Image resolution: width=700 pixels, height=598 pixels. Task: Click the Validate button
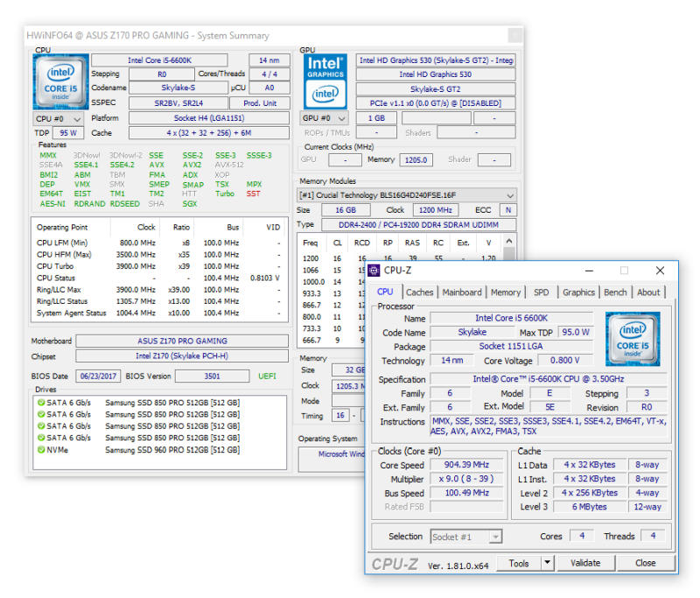coord(585,563)
